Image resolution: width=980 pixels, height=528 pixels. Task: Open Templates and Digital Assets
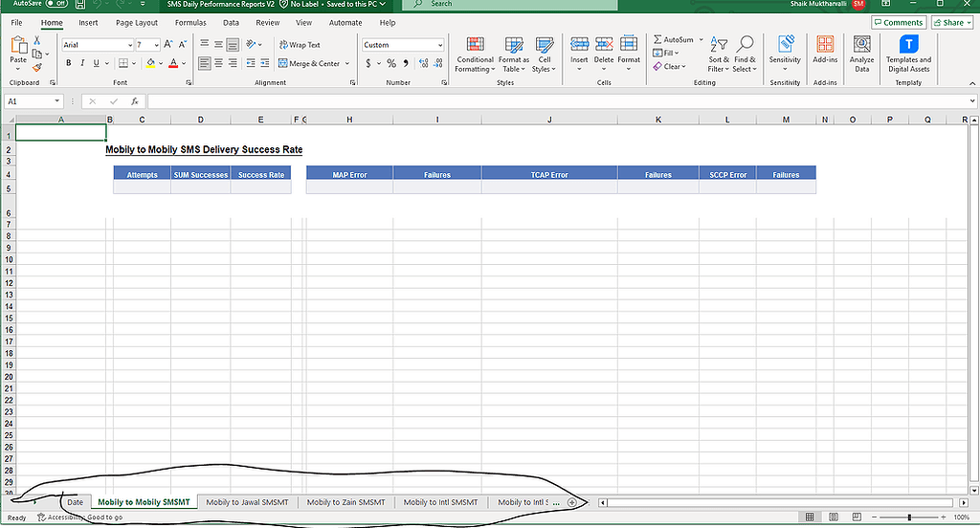click(909, 54)
